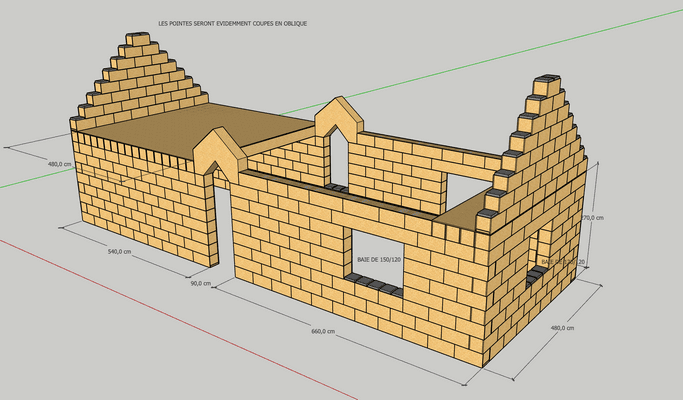The image size is (683, 400).
Task: Click the "LES POINTES SERONT EVIDEMMENT" text note
Action: coord(232,22)
